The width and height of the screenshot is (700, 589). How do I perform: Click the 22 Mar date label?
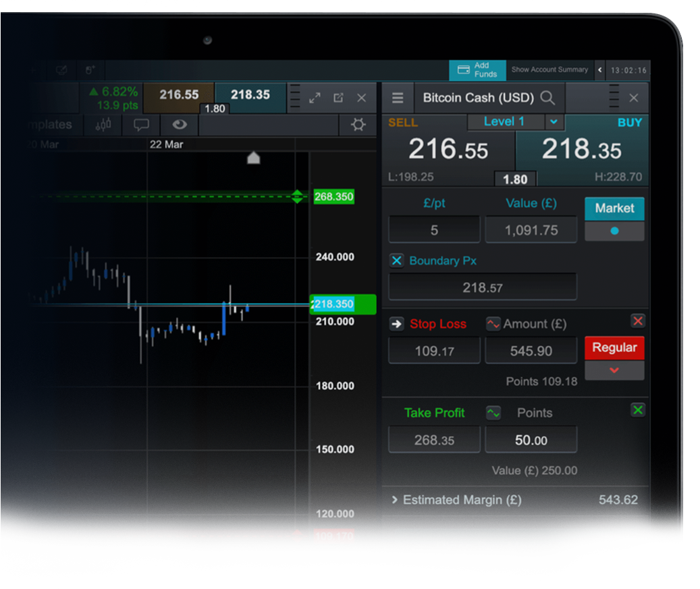pyautogui.click(x=166, y=144)
